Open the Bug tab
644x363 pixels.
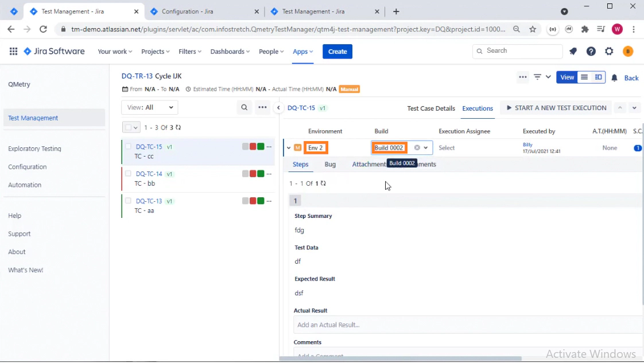pyautogui.click(x=330, y=165)
